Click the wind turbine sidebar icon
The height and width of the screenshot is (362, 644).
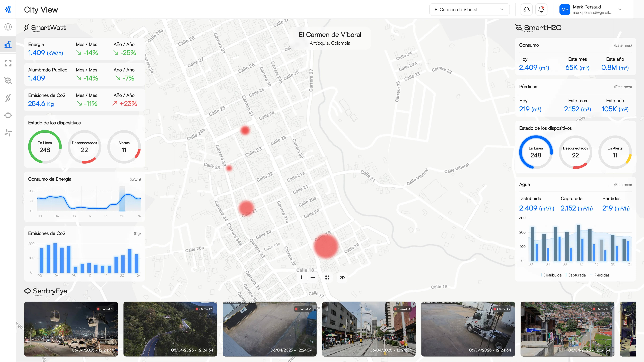[8, 133]
